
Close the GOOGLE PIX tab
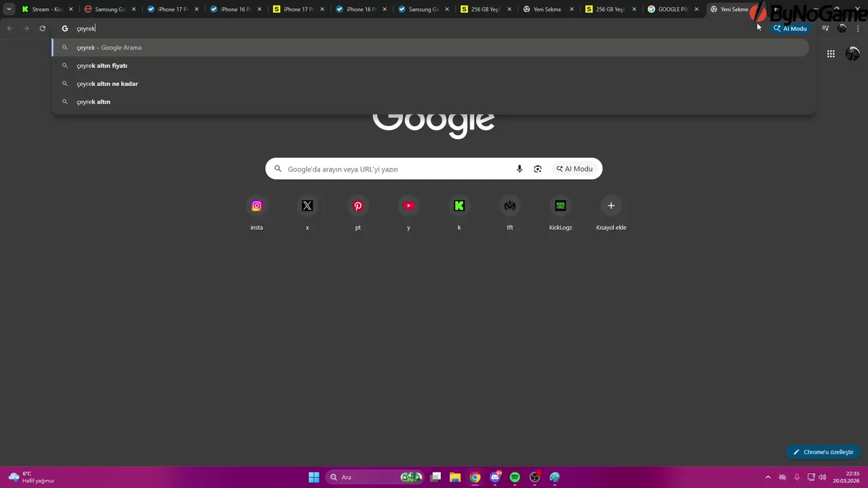696,9
